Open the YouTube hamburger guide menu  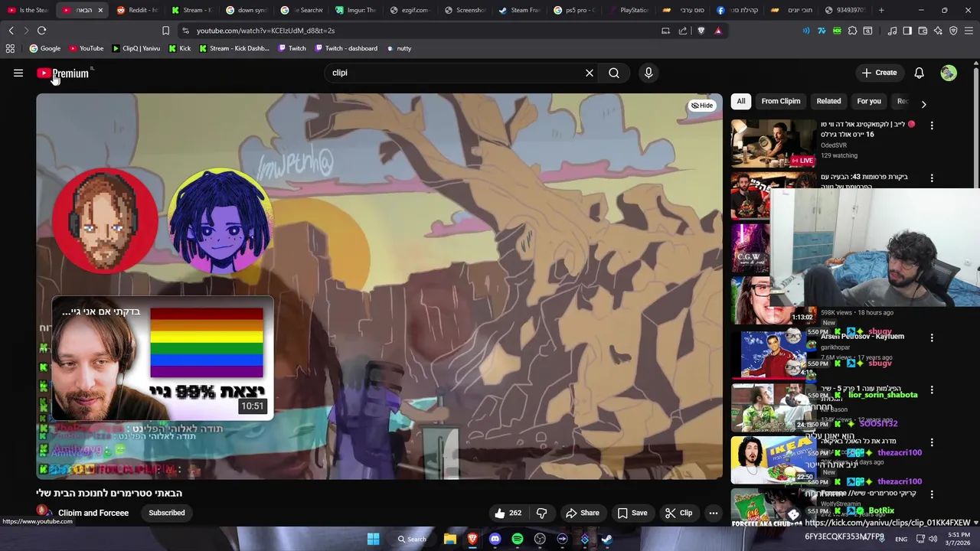tap(18, 73)
